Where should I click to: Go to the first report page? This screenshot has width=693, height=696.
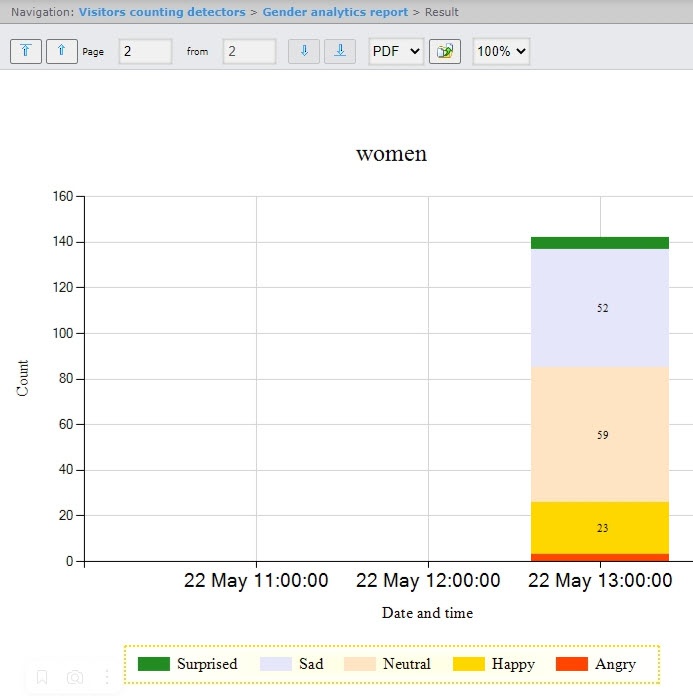click(26, 51)
